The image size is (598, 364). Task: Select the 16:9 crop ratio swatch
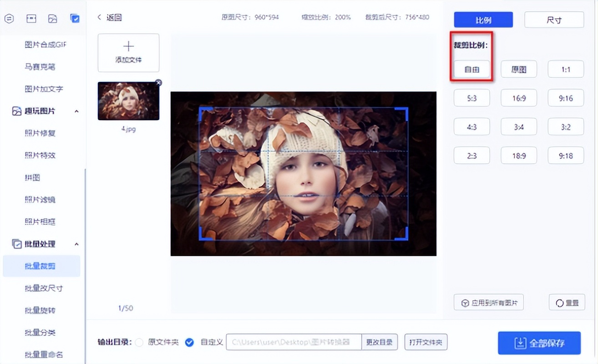(x=518, y=98)
